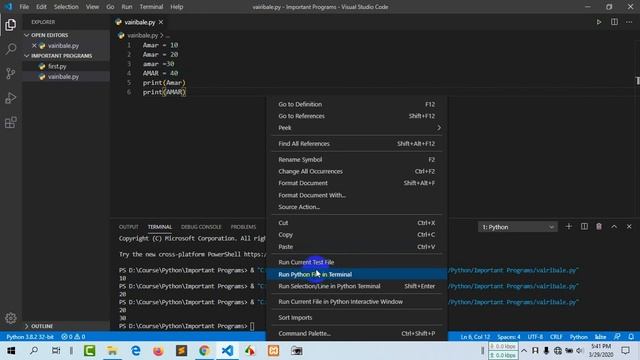Open the View menu
Viewport: 640px width, 360px height.
coord(92,7)
